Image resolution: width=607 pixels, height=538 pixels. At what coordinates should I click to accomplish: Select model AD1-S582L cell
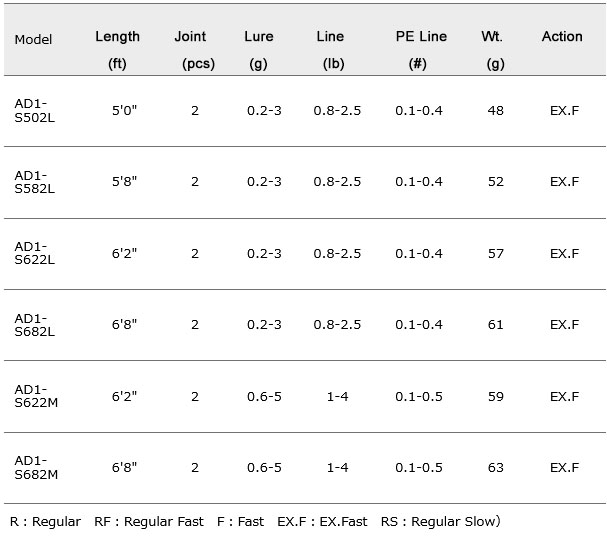(x=34, y=182)
